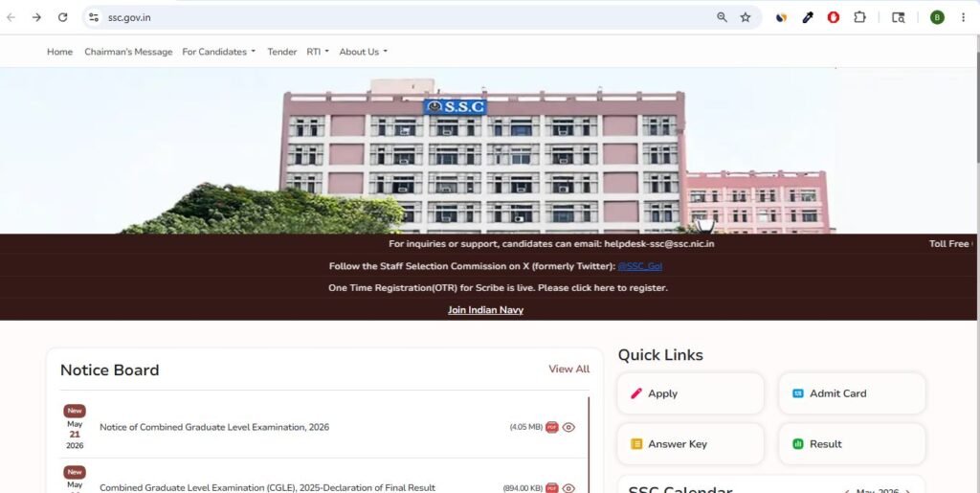980x493 pixels.
Task: Open the Home menu item
Action: point(59,52)
